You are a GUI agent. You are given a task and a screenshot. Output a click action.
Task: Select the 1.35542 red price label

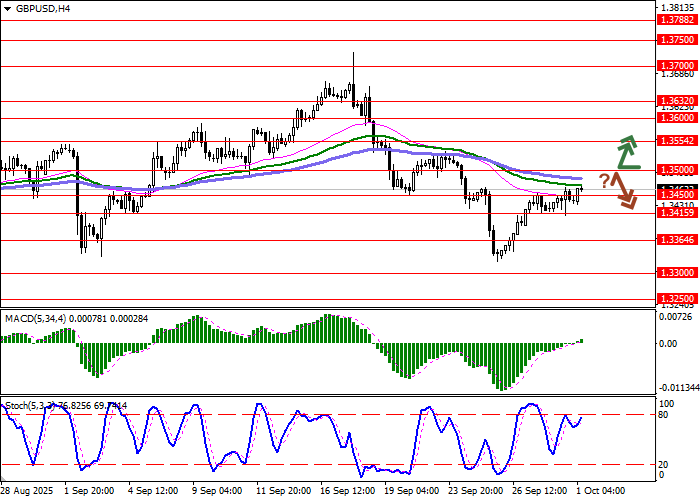(x=677, y=141)
